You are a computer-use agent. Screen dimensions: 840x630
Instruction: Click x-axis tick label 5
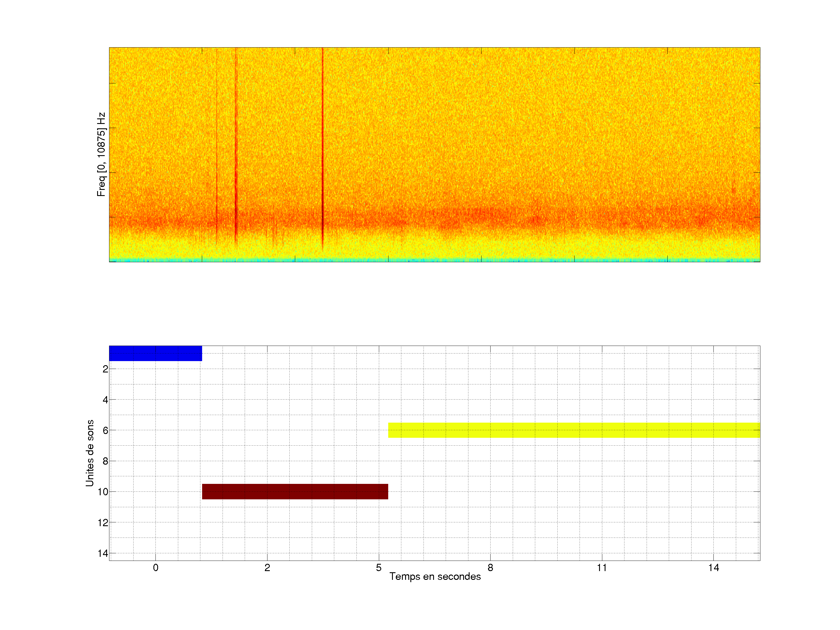(x=379, y=568)
